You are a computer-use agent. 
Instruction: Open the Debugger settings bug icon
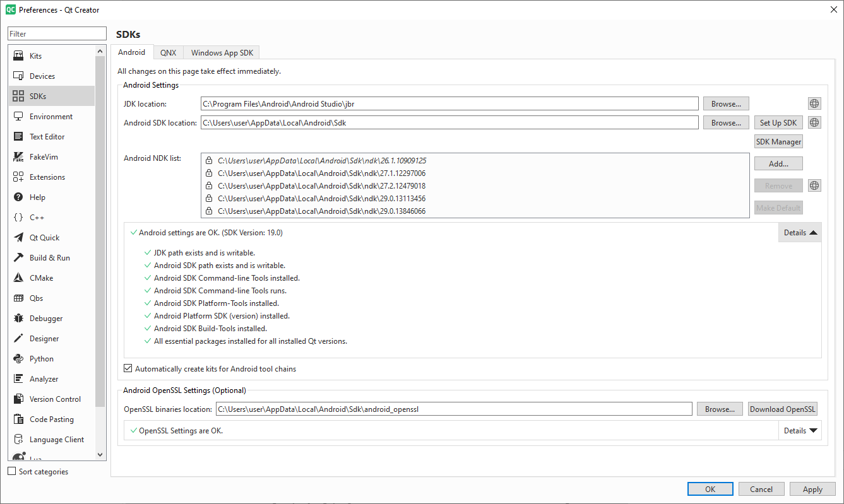(x=18, y=319)
